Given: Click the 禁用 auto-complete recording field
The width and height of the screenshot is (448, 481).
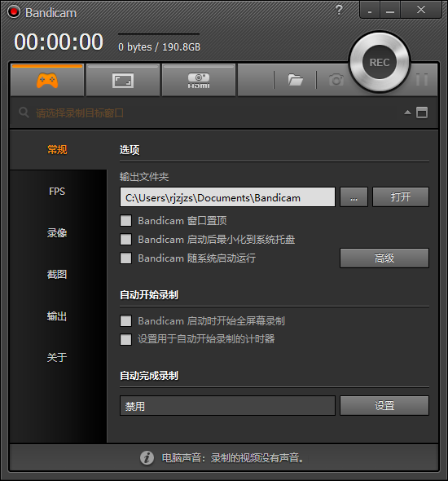Looking at the screenshot, I should coord(227,406).
